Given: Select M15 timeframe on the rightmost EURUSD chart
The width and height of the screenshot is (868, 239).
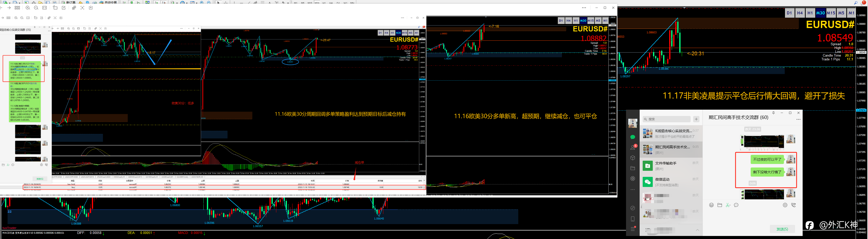Looking at the screenshot, I should 831,13.
